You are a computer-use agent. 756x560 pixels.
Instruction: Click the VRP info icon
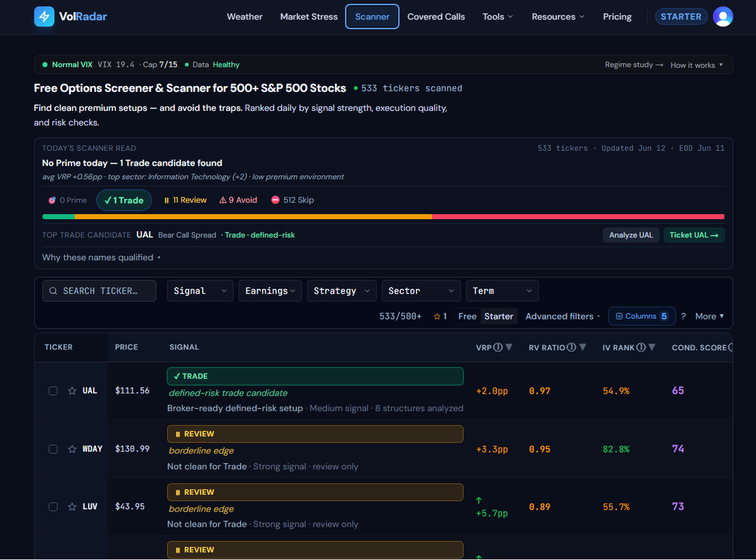pos(498,347)
